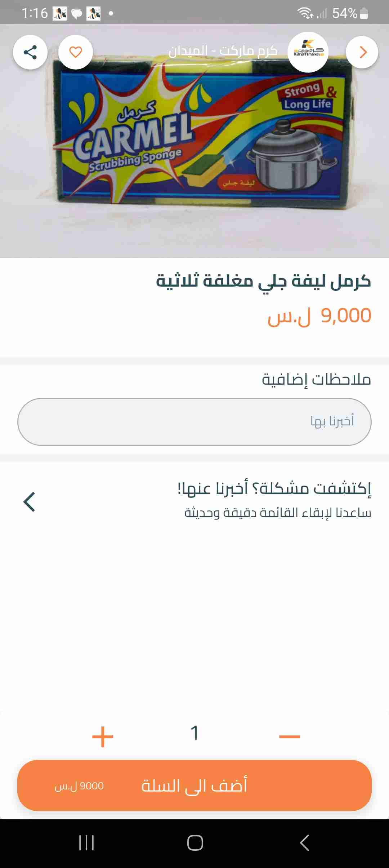The height and width of the screenshot is (868, 389).
Task: Add product to favorites with heart icon
Action: tap(76, 52)
